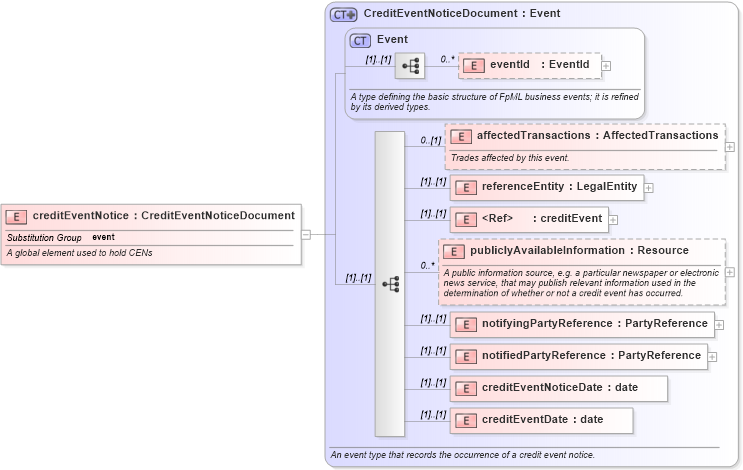743x470 pixels.
Task: Click the CT+ icon of CreditEventNoticeDocument
Action: pos(344,15)
